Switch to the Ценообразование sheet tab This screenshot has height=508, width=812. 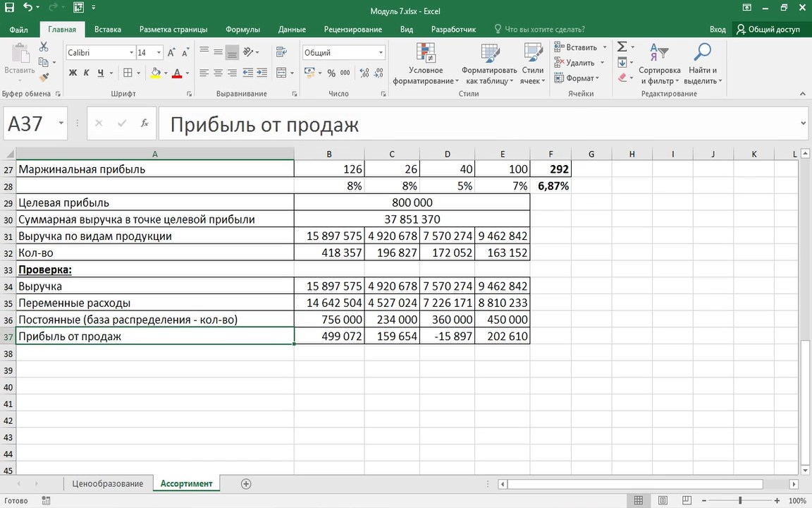pos(107,483)
